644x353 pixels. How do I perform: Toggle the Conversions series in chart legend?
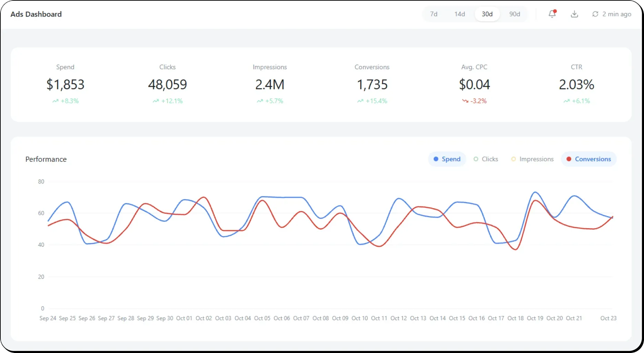(x=589, y=159)
